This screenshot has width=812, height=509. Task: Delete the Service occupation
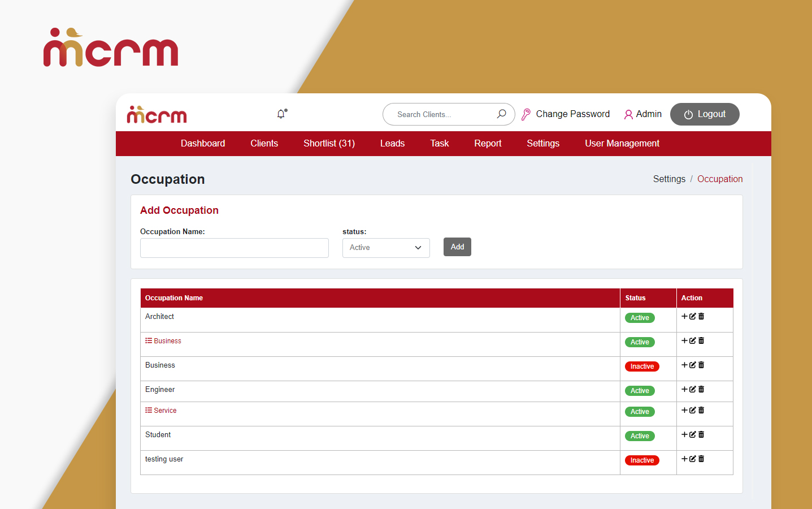tap(701, 410)
